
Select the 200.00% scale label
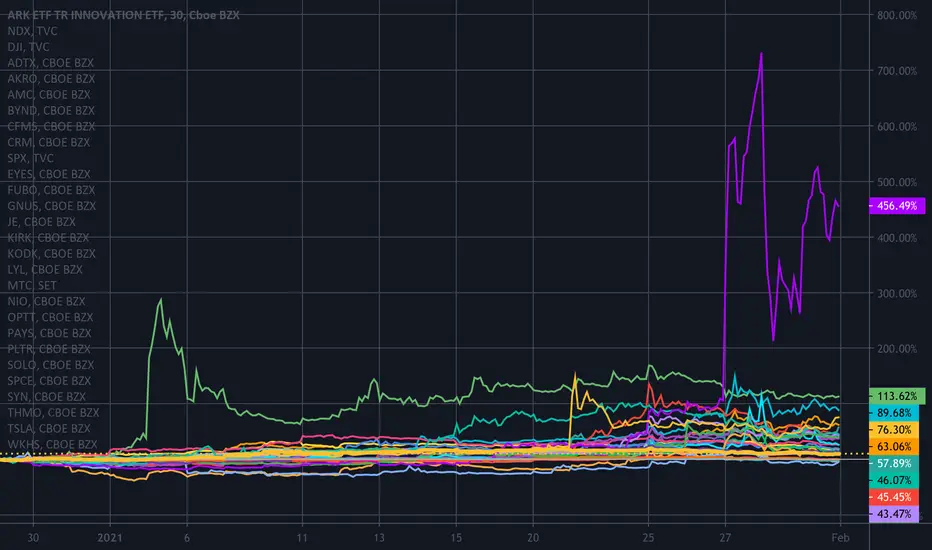tap(897, 349)
